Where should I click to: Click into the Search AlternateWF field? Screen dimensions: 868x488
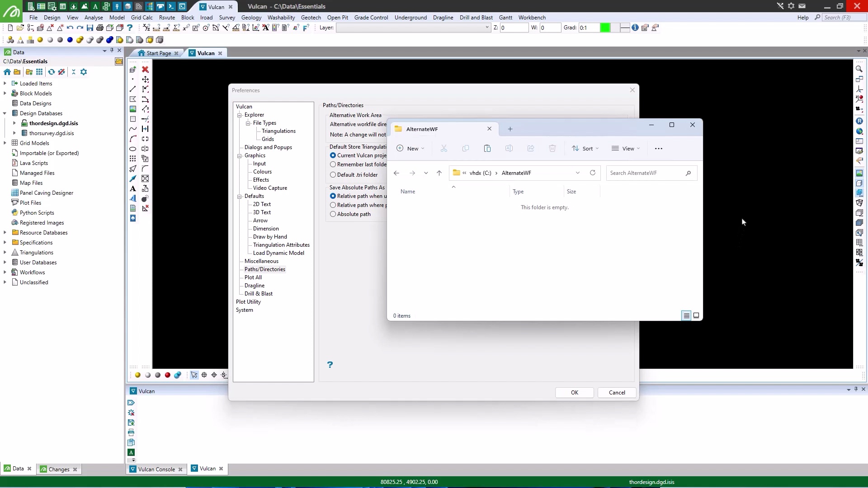coord(651,173)
